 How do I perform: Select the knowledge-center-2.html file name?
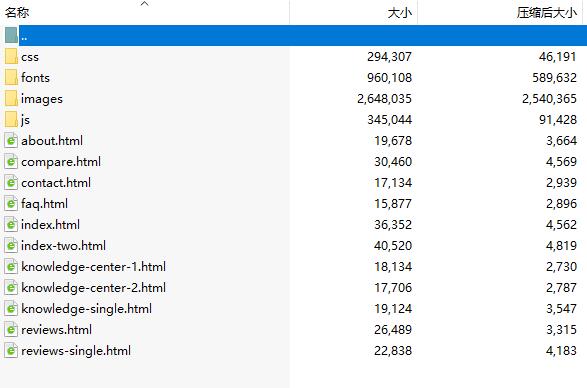coord(94,288)
